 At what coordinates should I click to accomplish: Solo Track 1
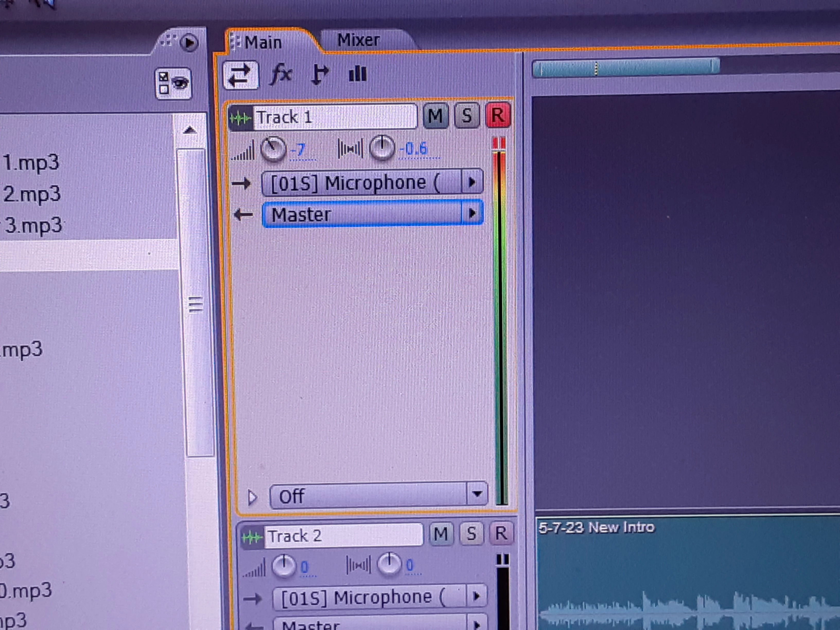click(x=467, y=116)
